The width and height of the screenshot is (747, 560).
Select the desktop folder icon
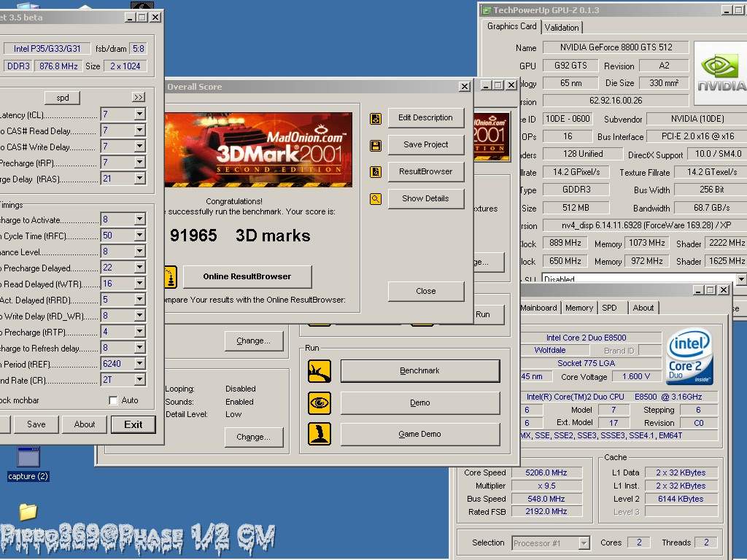[28, 512]
